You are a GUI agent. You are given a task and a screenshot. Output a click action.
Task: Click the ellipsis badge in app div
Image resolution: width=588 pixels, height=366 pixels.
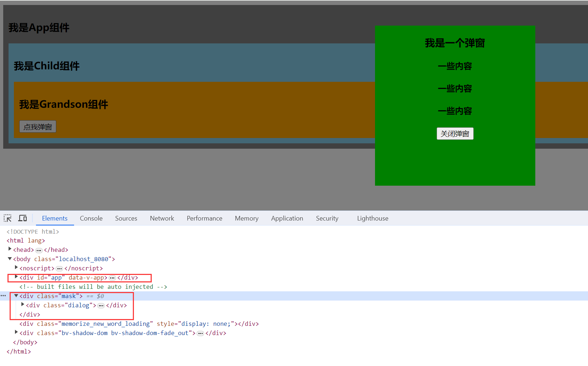(x=112, y=278)
